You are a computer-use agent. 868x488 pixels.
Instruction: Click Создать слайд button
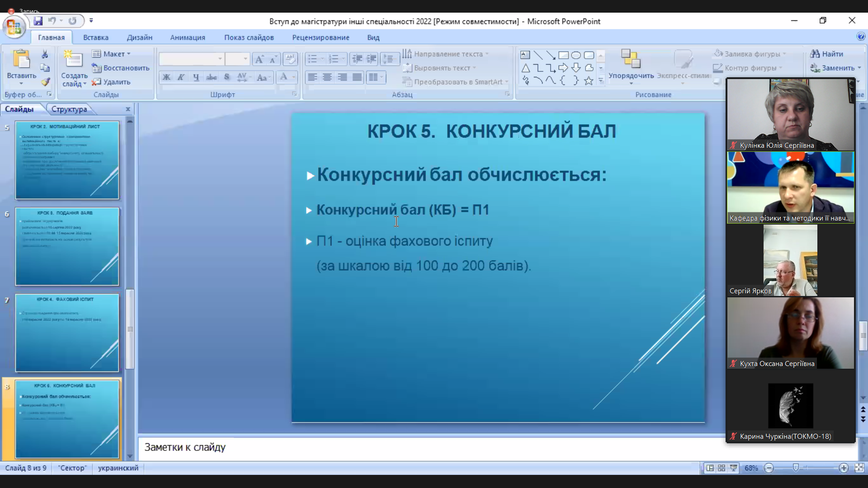pos(74,68)
